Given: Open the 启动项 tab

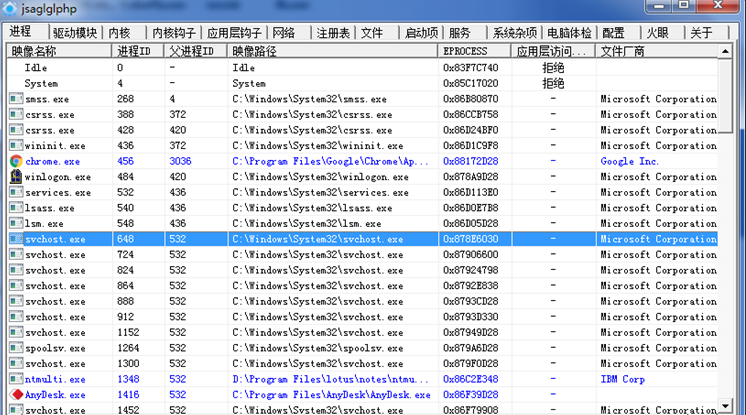Looking at the screenshot, I should tap(421, 33).
